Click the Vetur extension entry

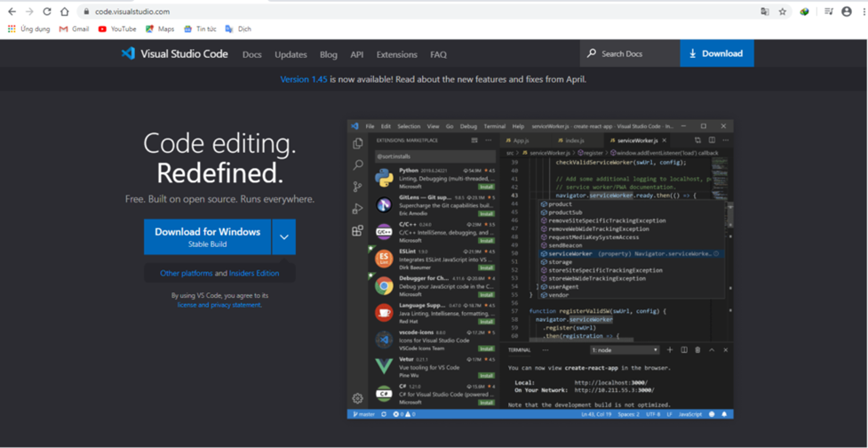tap(434, 366)
